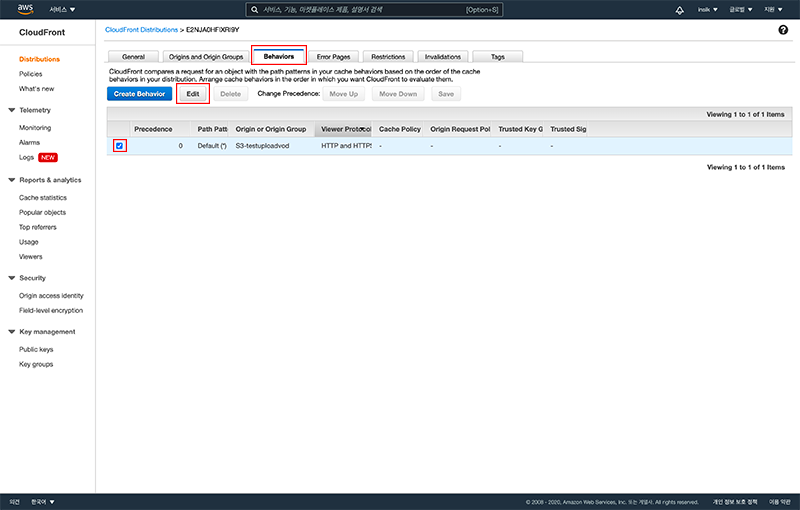Open Policies in the sidebar
Image resolution: width=800 pixels, height=510 pixels.
31,74
